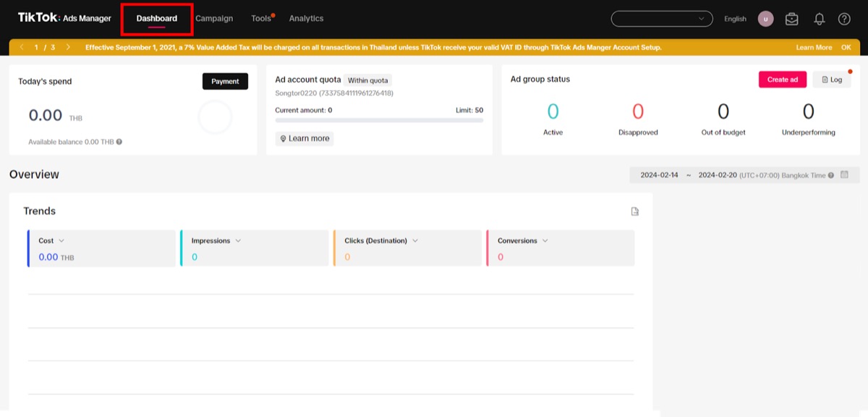This screenshot has width=868, height=417.
Task: Open the English language selector
Action: click(735, 19)
